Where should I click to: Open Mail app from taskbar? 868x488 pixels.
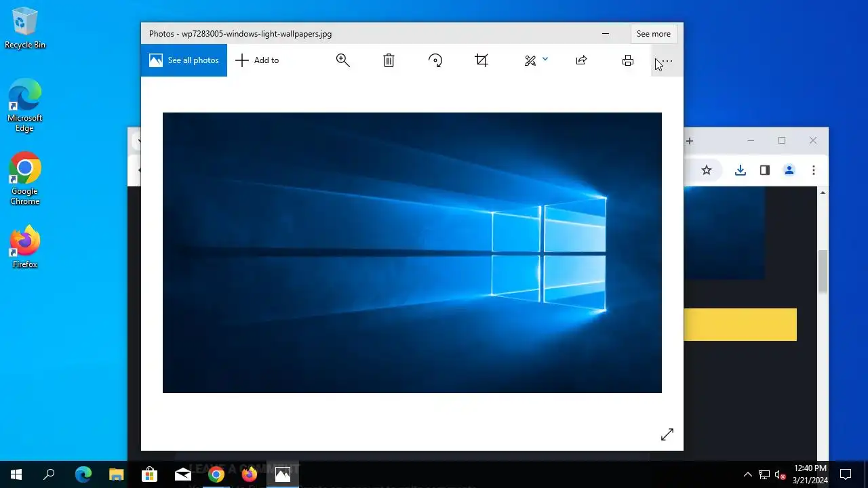point(183,474)
